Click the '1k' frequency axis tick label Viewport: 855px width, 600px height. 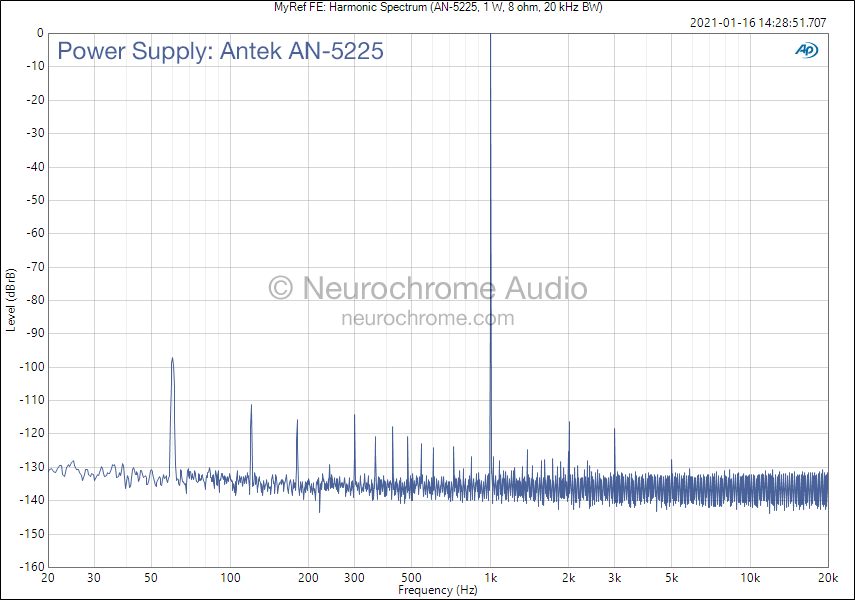click(x=491, y=578)
